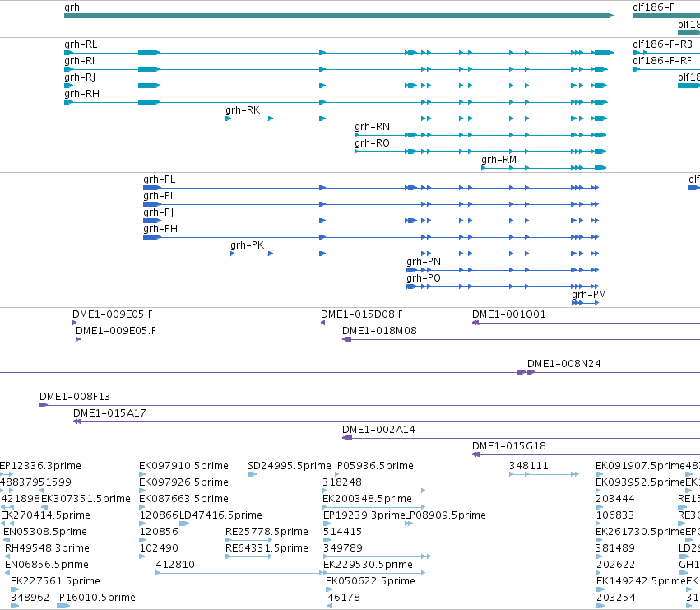
Task: Open the RH49548.3prime EST label
Action: [48, 549]
